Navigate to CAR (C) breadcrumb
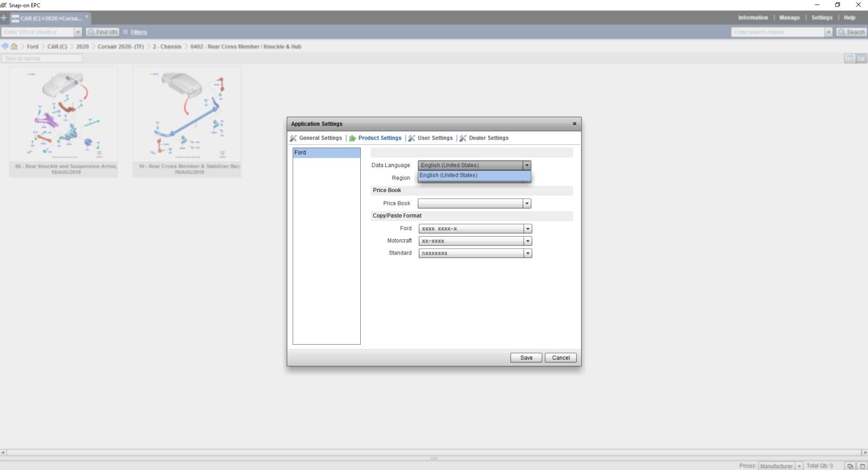This screenshot has height=470, width=868. pyautogui.click(x=57, y=47)
